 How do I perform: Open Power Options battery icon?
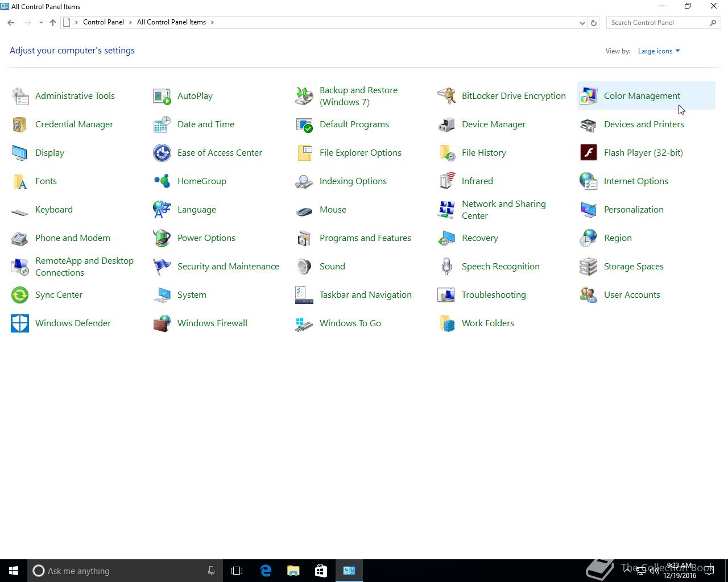pos(162,238)
